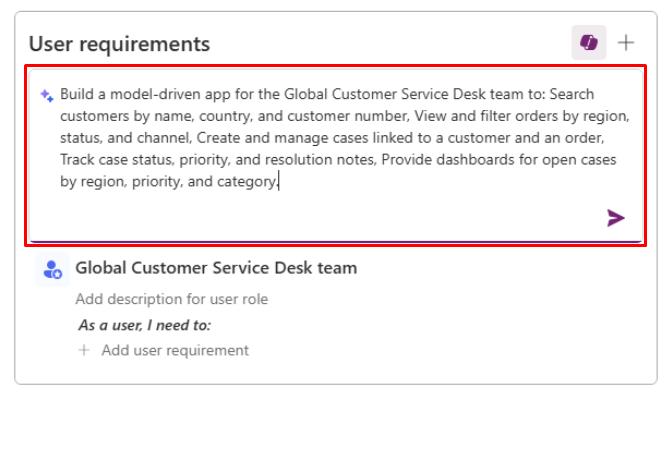Screen dimensions: 669x463
Task: Click the 'As a user, I need to:' label
Action: [x=145, y=325]
